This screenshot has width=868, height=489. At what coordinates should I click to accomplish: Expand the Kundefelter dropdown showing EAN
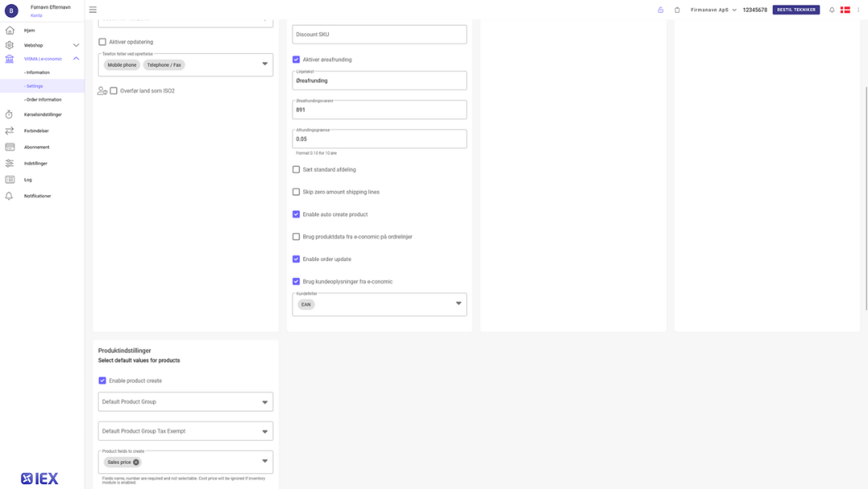457,304
